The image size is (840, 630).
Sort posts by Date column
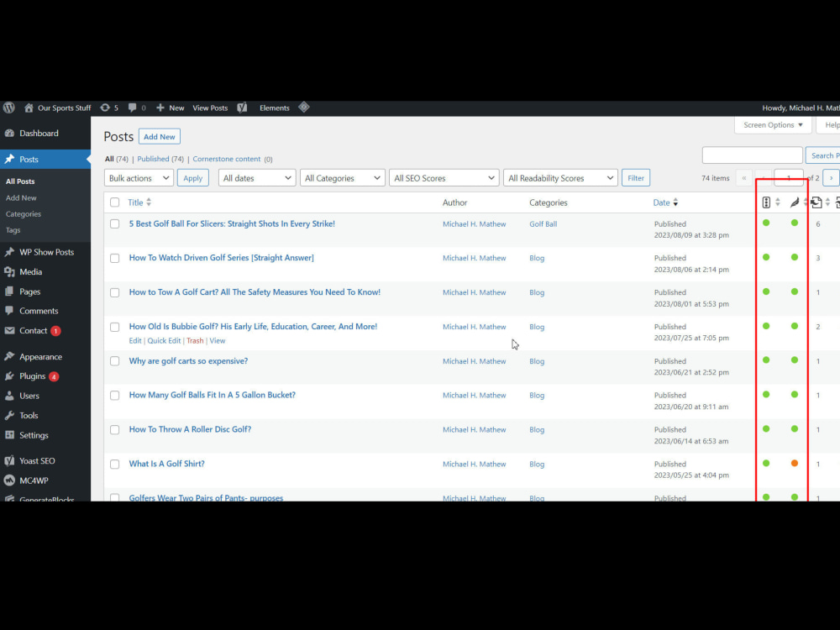[x=665, y=202]
